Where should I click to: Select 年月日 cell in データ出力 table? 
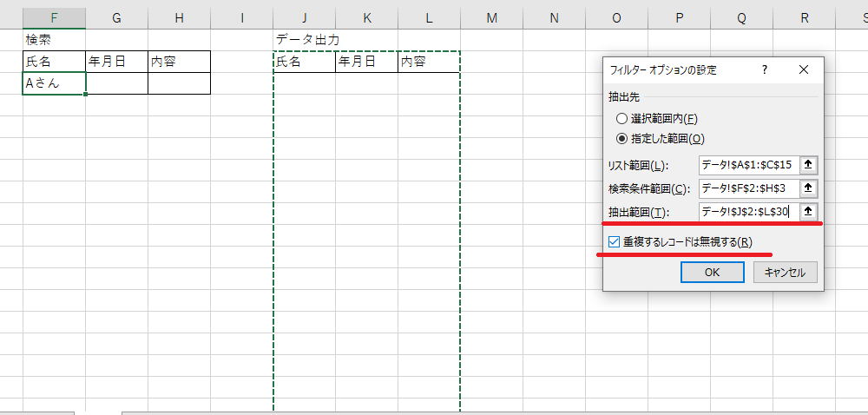tap(366, 62)
